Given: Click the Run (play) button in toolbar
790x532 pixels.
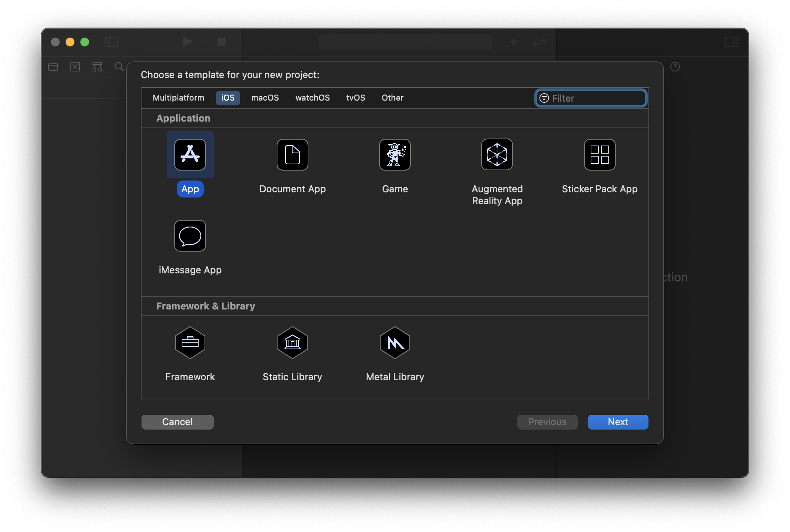Looking at the screenshot, I should (187, 42).
